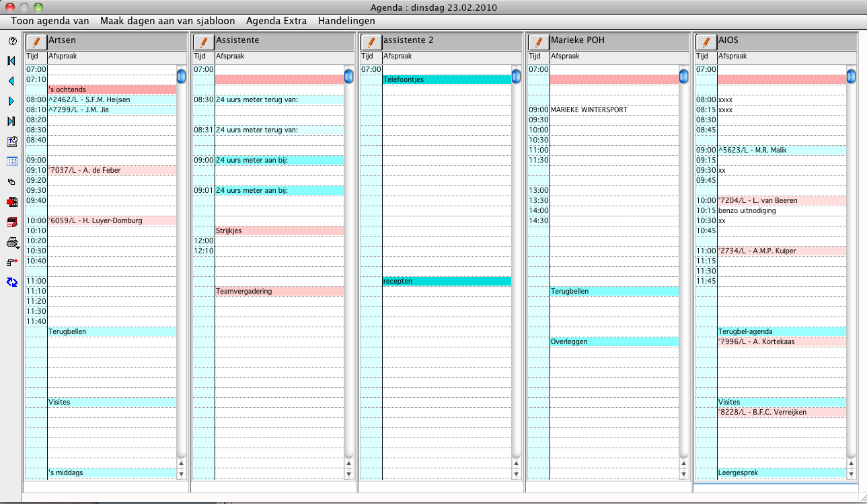The width and height of the screenshot is (867, 504).
Task: Select the 'Terugbellen' row in Artsen
Action: pos(112,331)
